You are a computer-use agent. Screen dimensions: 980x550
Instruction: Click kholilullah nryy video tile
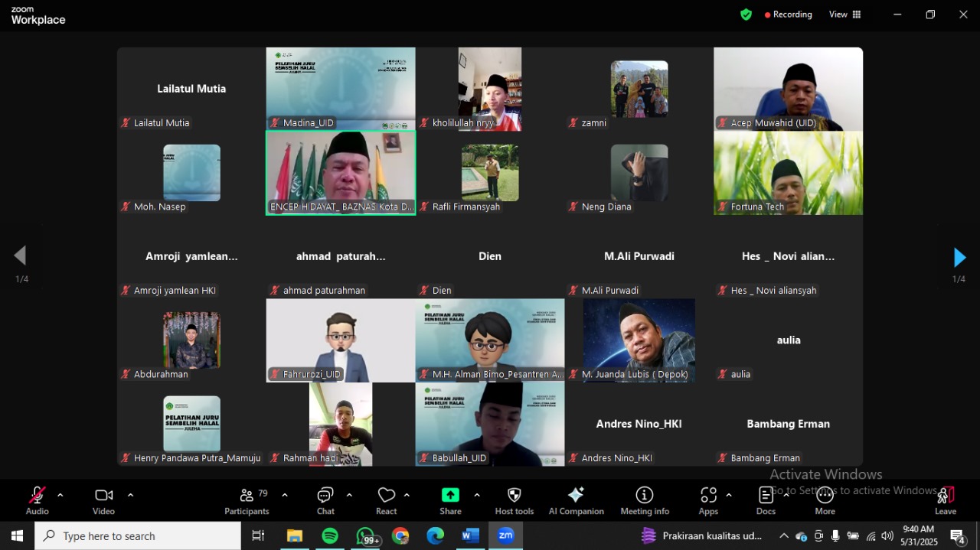coord(490,89)
